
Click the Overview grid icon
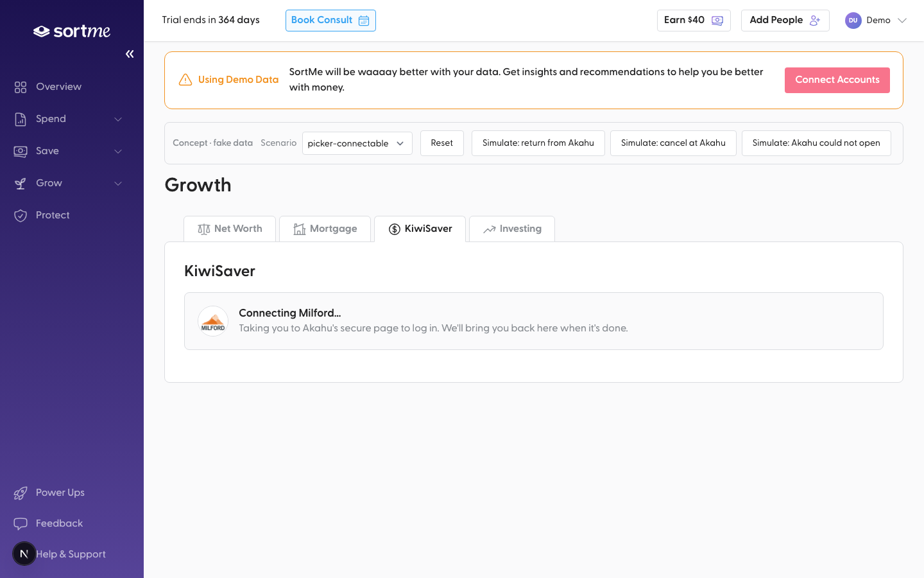[x=21, y=87]
